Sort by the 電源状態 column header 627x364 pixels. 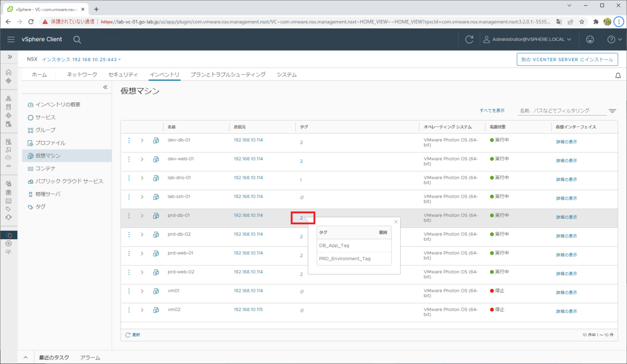(497, 127)
